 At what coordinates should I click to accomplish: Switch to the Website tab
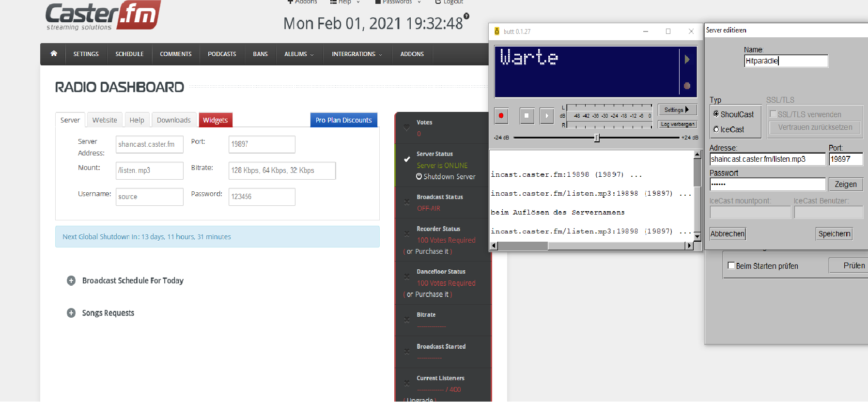pos(105,120)
